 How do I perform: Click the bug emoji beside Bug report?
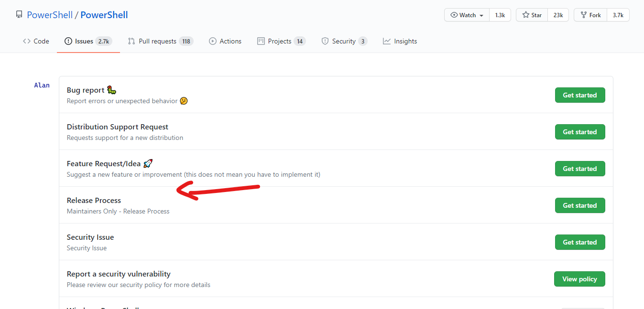point(111,90)
